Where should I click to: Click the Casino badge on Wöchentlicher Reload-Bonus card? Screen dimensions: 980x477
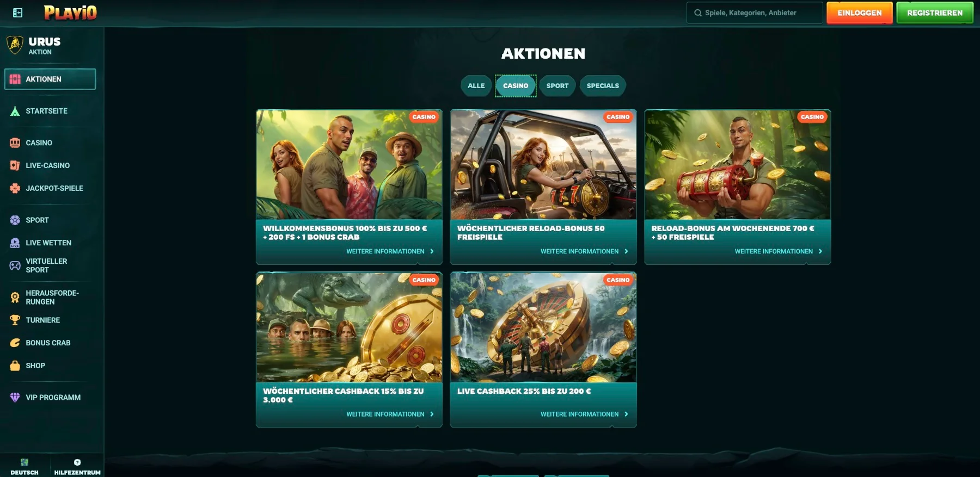[618, 117]
